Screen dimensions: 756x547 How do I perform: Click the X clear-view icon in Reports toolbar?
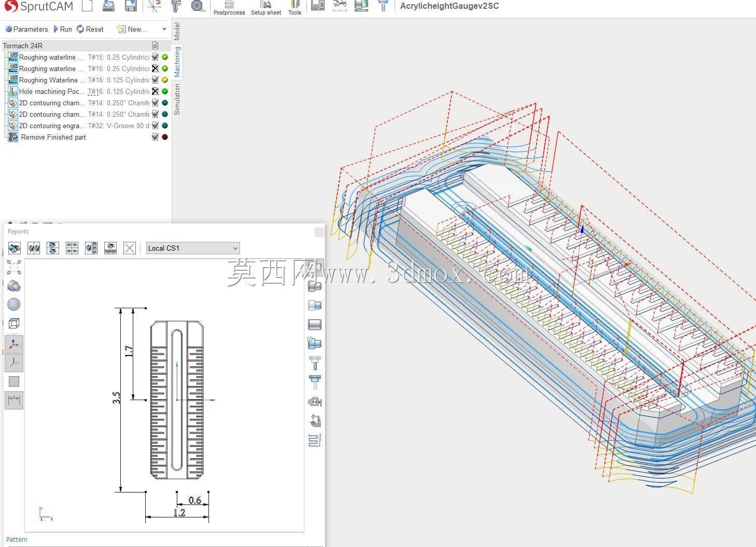click(130, 248)
